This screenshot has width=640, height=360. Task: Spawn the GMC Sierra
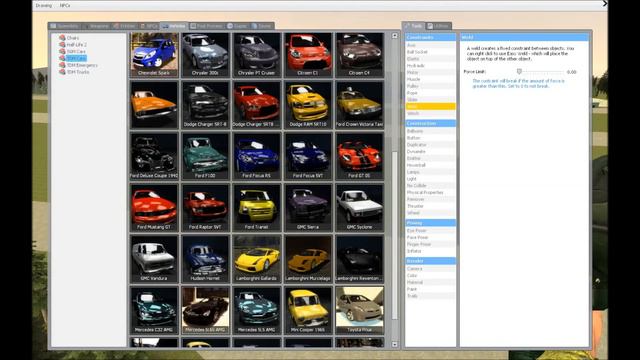(308, 208)
